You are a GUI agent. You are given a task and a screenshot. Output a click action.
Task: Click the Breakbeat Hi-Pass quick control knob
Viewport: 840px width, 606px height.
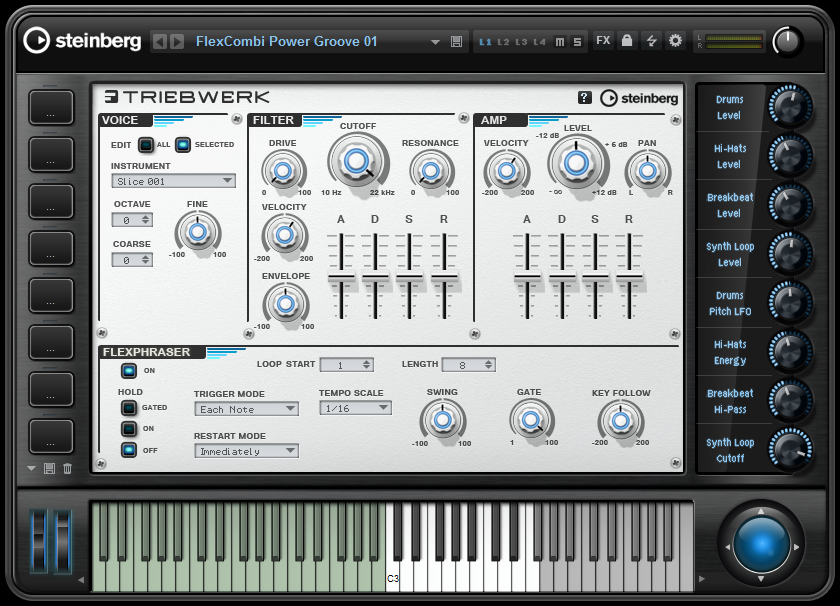[790, 401]
